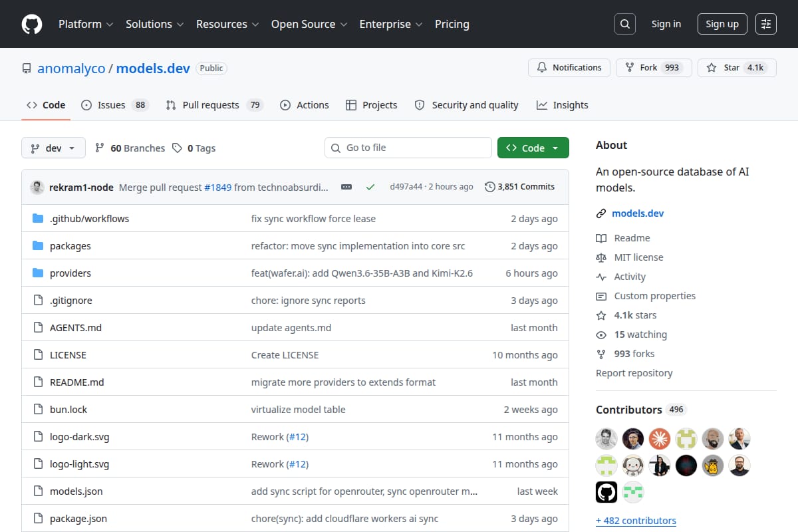The image size is (798, 532).
Task: Click the .github/workflows folder icon
Action: tap(38, 219)
